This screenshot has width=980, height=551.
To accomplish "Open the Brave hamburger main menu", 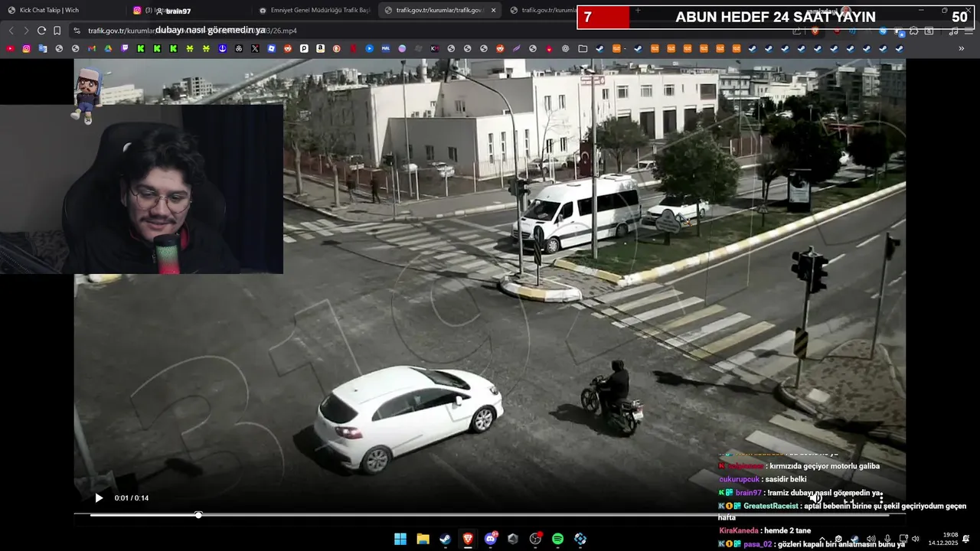I will (969, 31).
